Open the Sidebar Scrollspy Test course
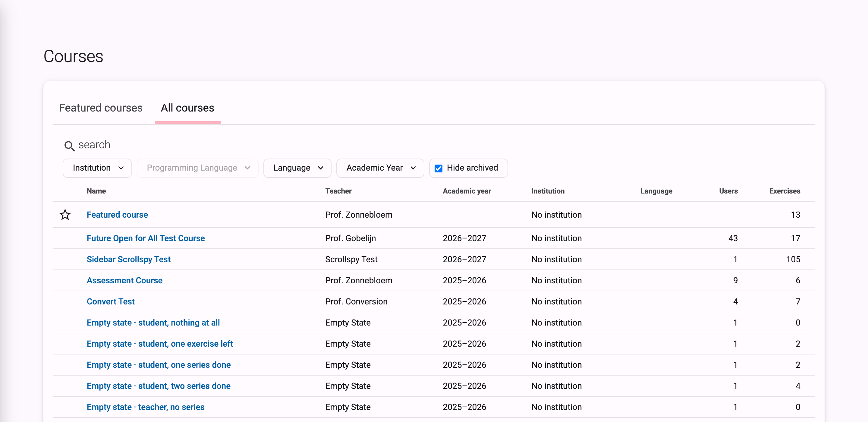Viewport: 868px width, 422px height. click(x=129, y=259)
